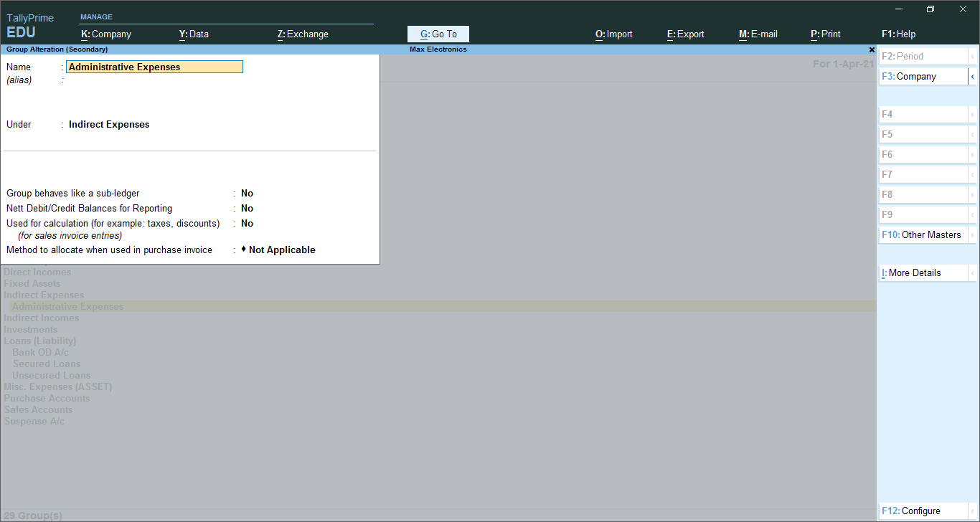Expand the arrow next to F3: Company

[x=972, y=76]
